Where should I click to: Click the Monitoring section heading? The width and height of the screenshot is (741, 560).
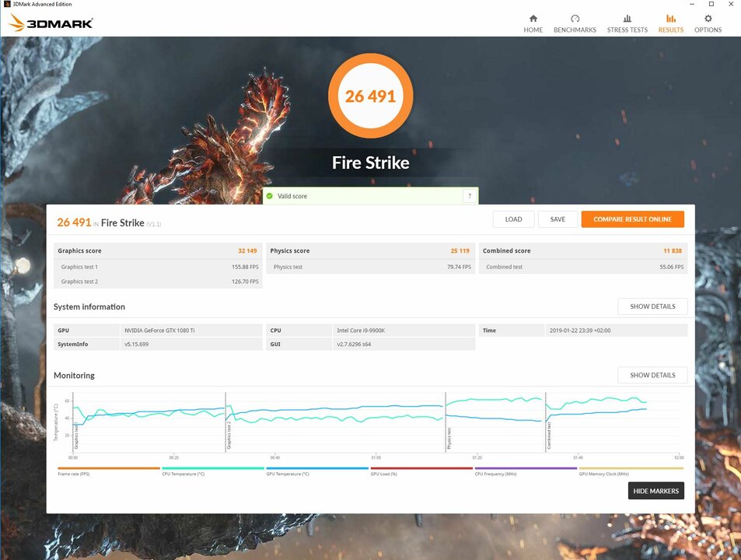click(74, 375)
